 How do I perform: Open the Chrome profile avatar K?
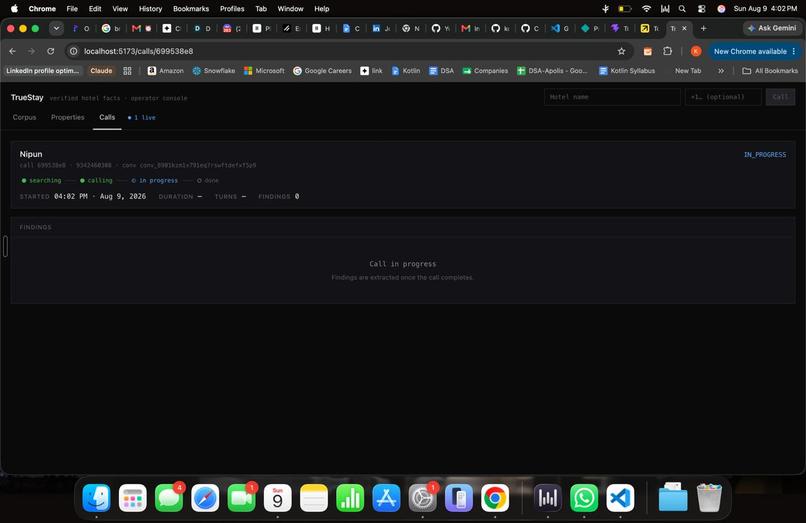pos(696,51)
